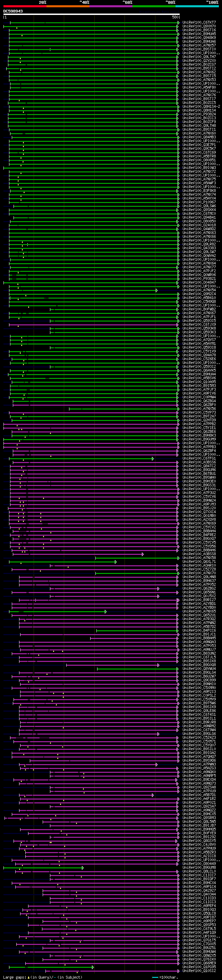Image resolution: width=222 pixels, height=980 pixels.
Task: Select hit UniRef100_Q9XH70
Action: coord(199,27)
